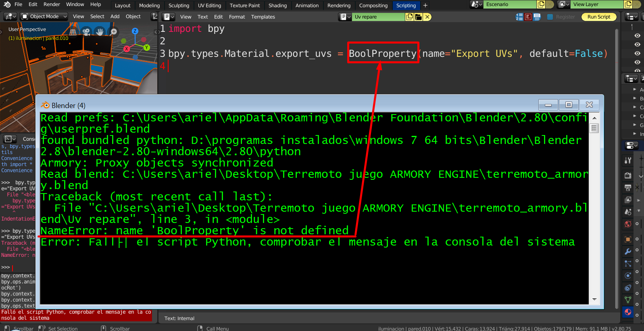The image size is (644, 331).
Task: Open the Object Mode dropdown
Action: tap(44, 17)
